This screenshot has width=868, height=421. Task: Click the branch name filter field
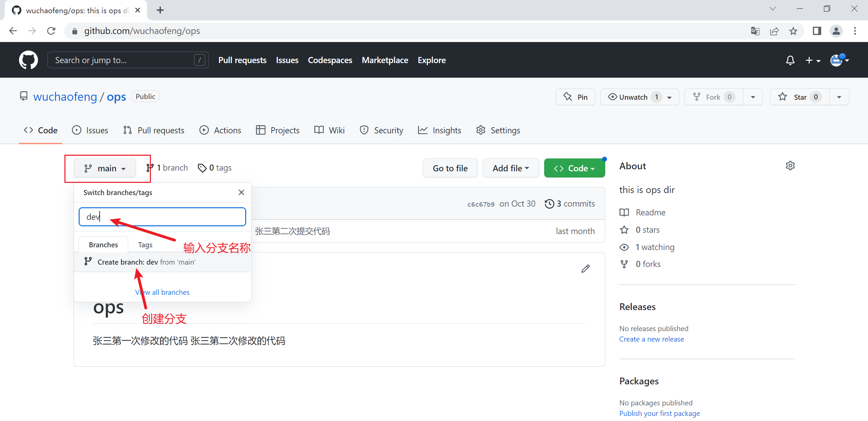[x=162, y=217]
